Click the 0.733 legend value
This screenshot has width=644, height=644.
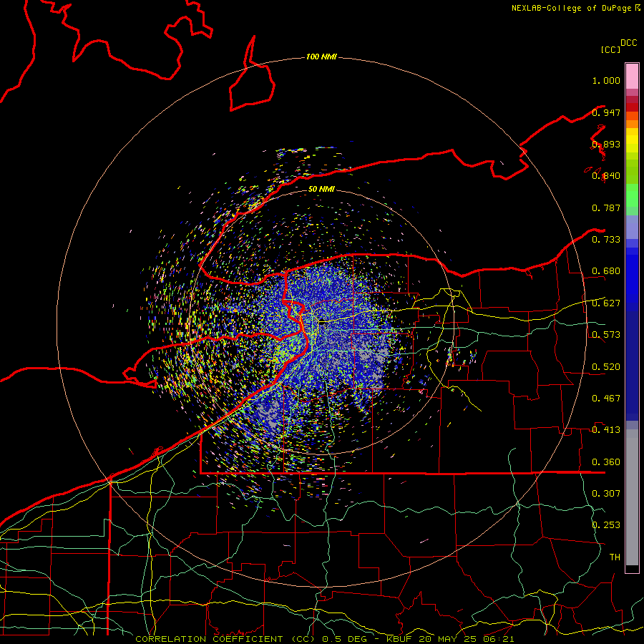[x=606, y=240]
